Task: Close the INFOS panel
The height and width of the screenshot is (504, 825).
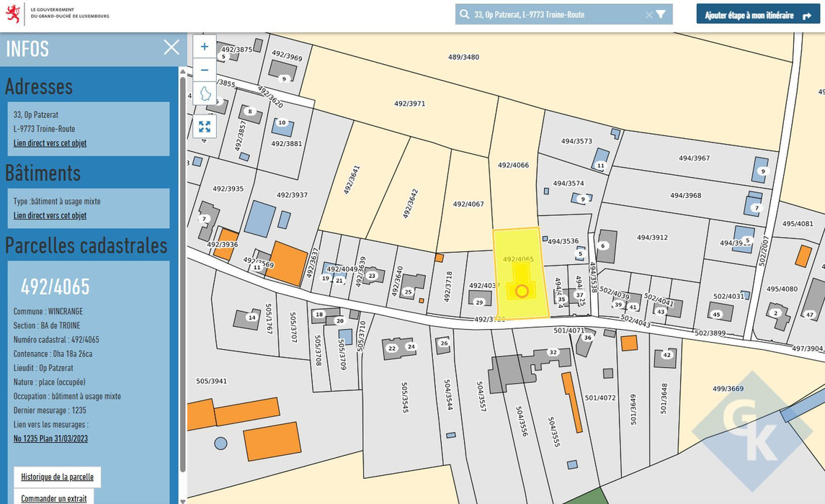Action: [x=171, y=48]
